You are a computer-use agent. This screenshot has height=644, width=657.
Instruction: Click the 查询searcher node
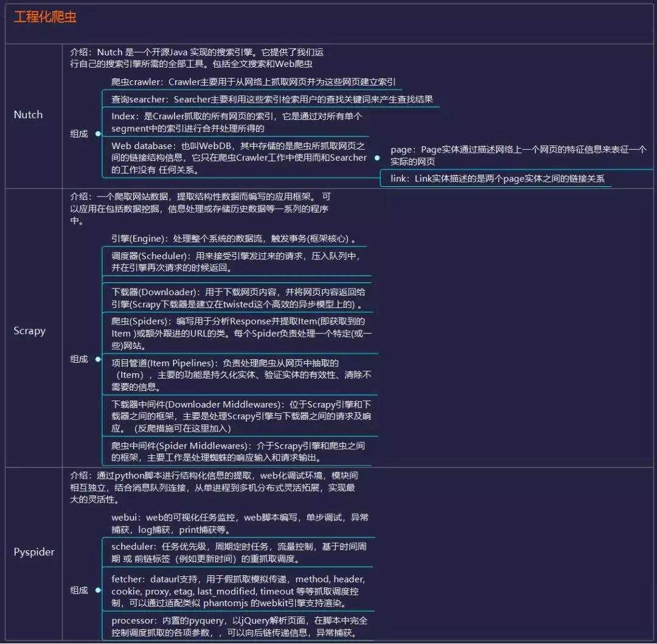point(272,99)
